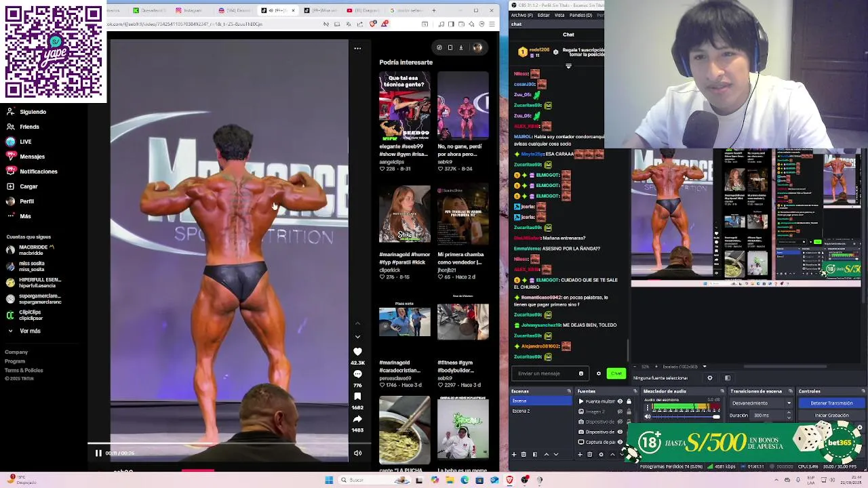Open a new browser tab
868x488 pixels.
(434, 10)
